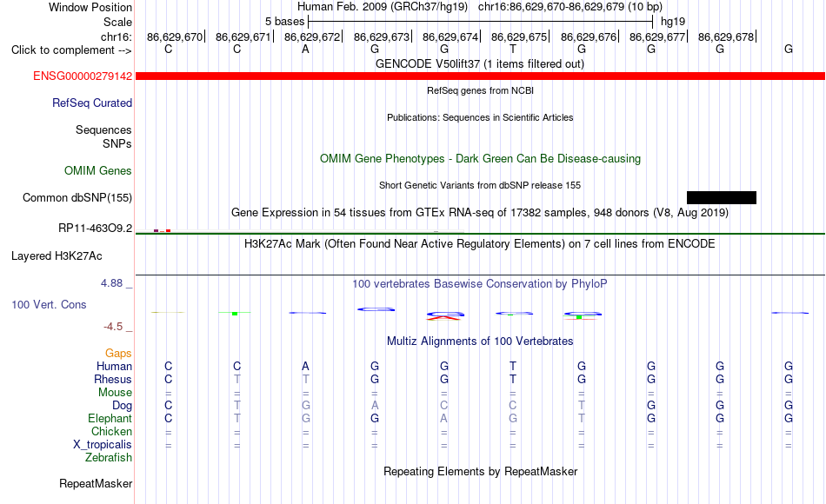Click the -4.5 PhyloP lower value
The height and width of the screenshot is (504, 826).
point(113,327)
